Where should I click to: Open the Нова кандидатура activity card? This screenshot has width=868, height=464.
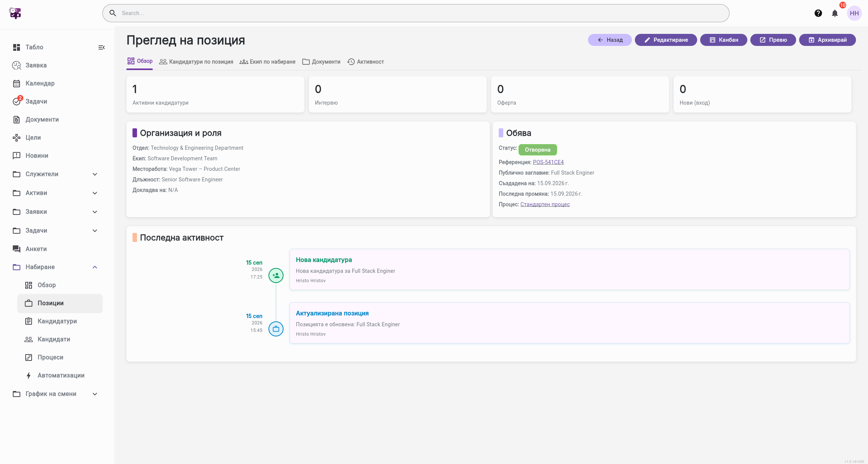570,269
